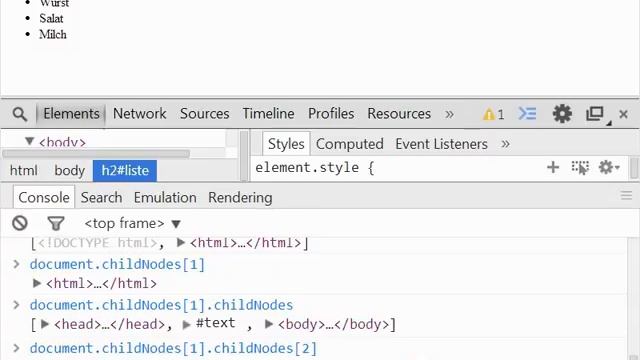Show more sidebar tabs chevron
The image size is (640, 360).
[505, 144]
